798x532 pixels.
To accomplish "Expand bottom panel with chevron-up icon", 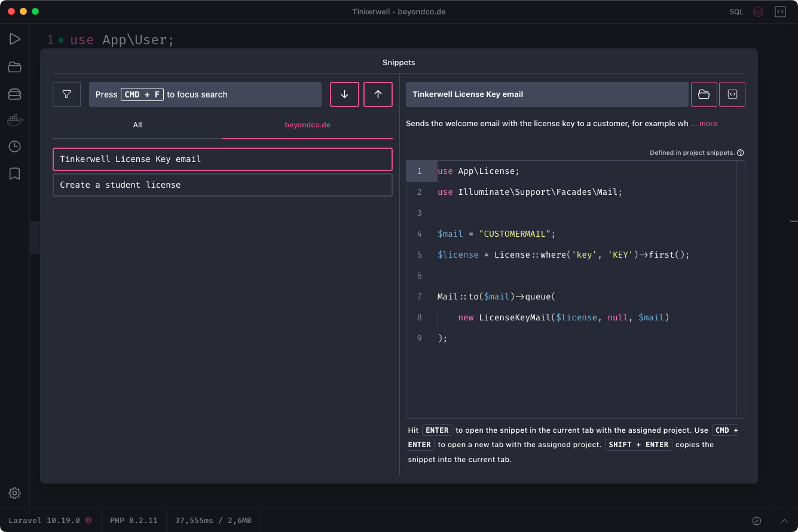I will 784,521.
